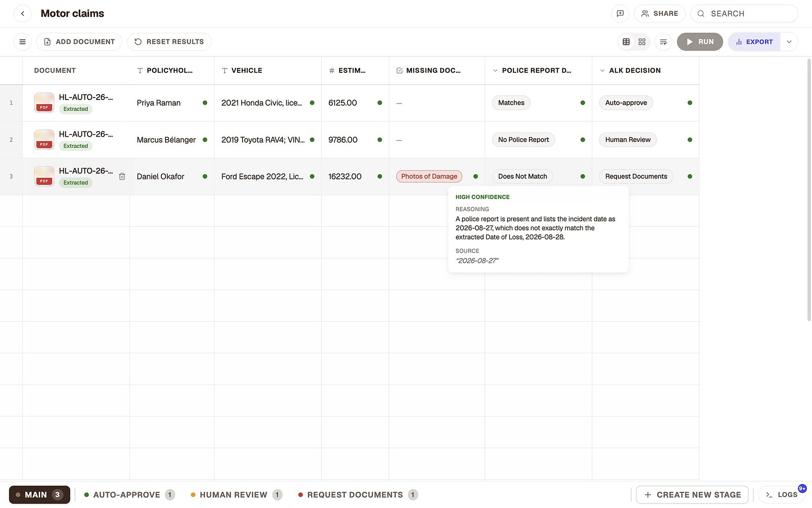Toggle the text wrap icon
This screenshot has width=812, height=508.
663,42
